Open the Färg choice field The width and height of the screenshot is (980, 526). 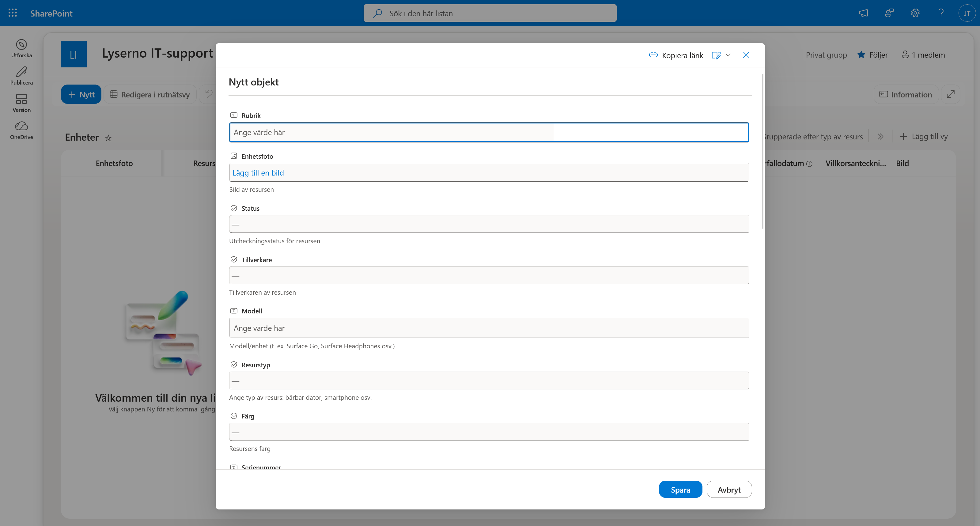tap(489, 432)
